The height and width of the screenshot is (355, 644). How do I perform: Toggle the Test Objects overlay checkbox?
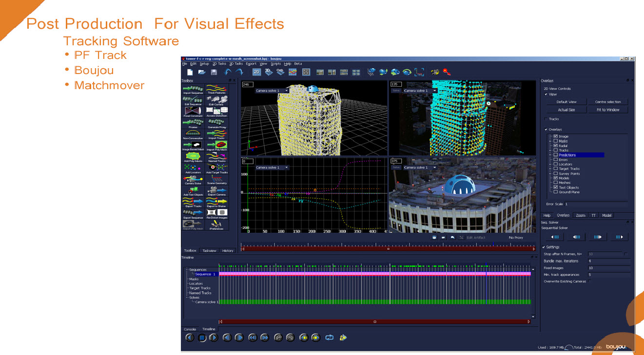556,187
